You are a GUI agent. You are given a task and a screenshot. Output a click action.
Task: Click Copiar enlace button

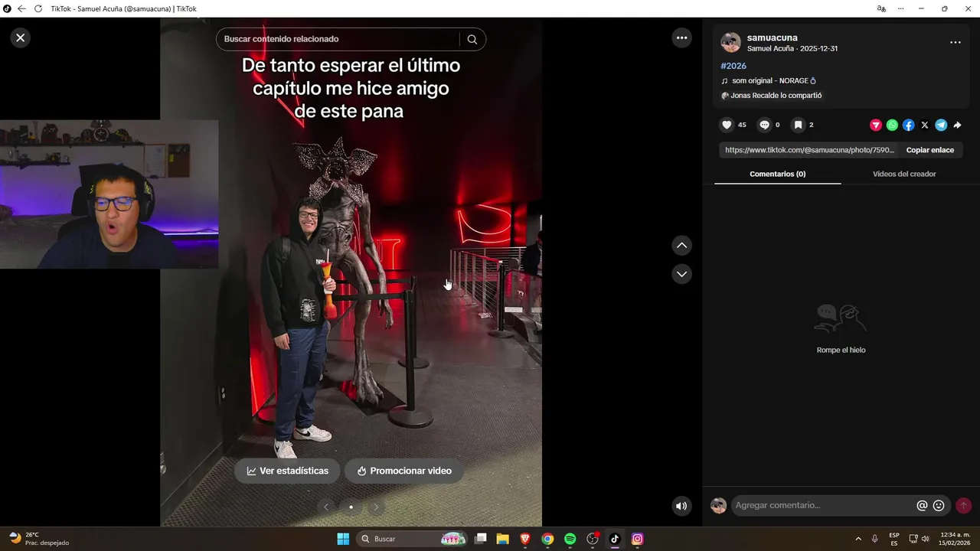click(x=930, y=150)
